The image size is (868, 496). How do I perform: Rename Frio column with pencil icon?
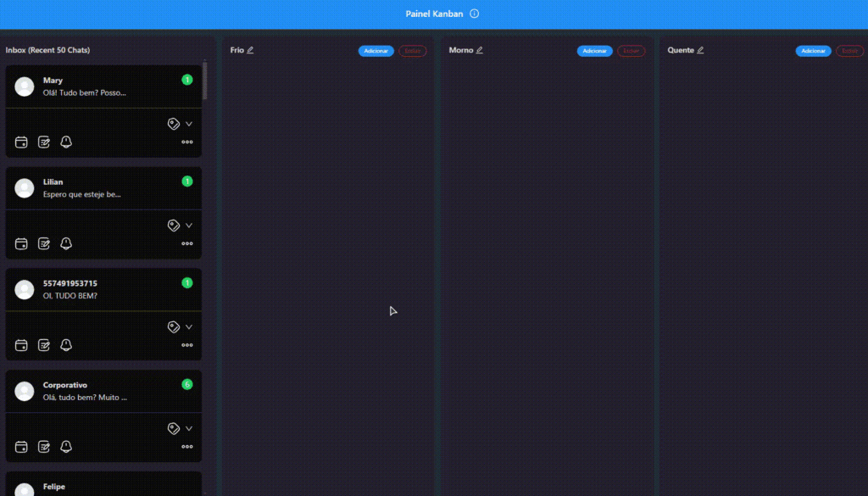250,50
